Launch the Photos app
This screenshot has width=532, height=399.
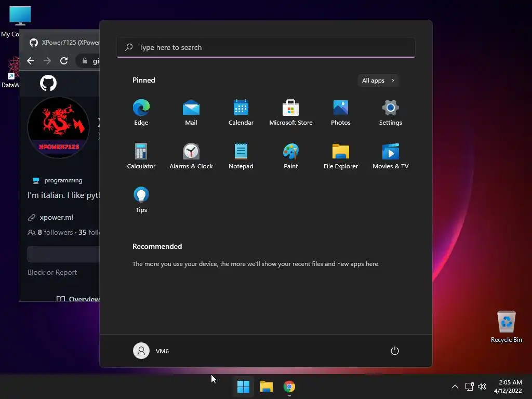coord(341,113)
